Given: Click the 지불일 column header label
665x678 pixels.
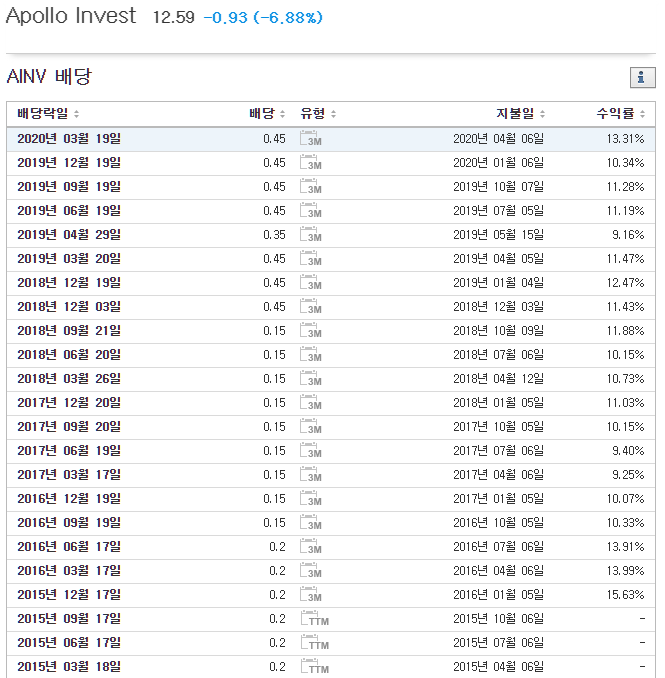Looking at the screenshot, I should (x=515, y=114).
